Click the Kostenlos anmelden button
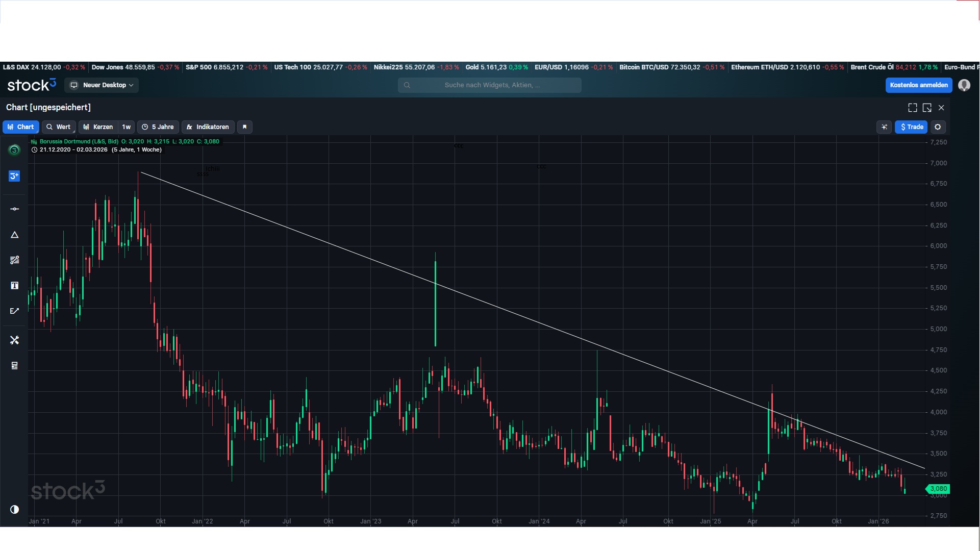The width and height of the screenshot is (980, 551). (918, 85)
